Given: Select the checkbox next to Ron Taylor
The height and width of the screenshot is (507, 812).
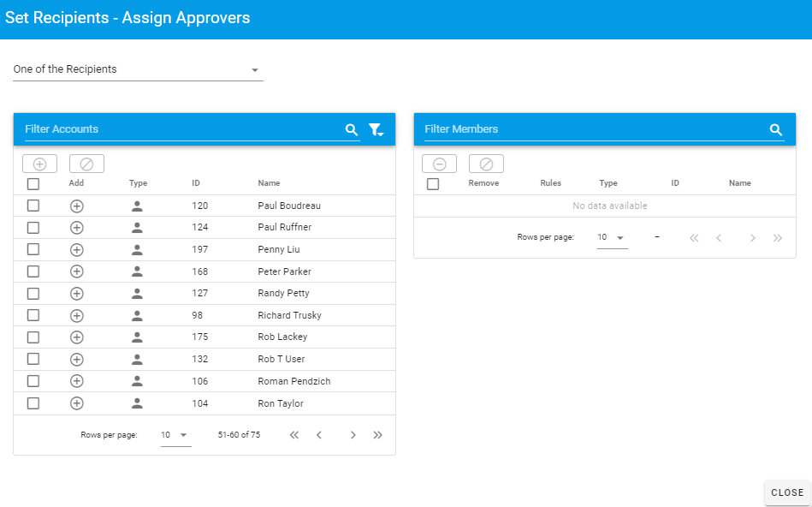Looking at the screenshot, I should [x=33, y=403].
